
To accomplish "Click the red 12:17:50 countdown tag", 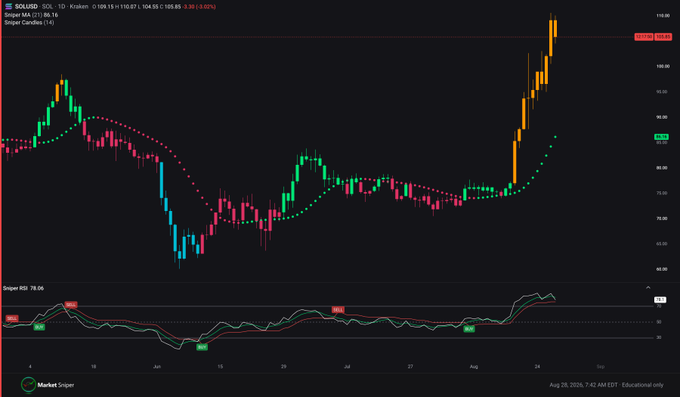I will tap(644, 37).
